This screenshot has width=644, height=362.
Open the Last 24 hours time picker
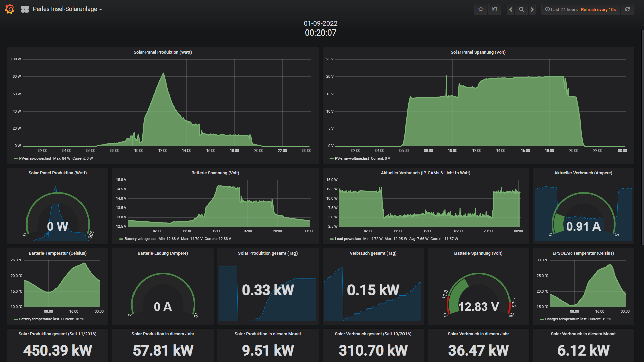[561, 9]
